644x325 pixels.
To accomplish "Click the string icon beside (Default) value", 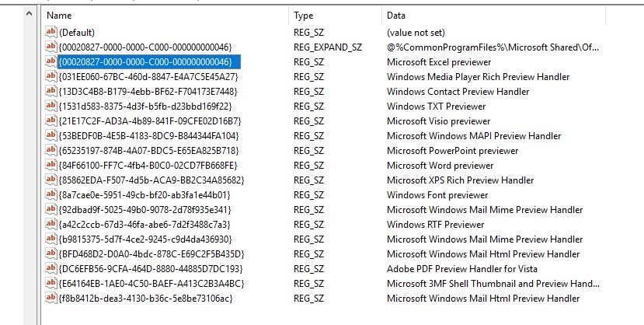I will pyautogui.click(x=52, y=32).
